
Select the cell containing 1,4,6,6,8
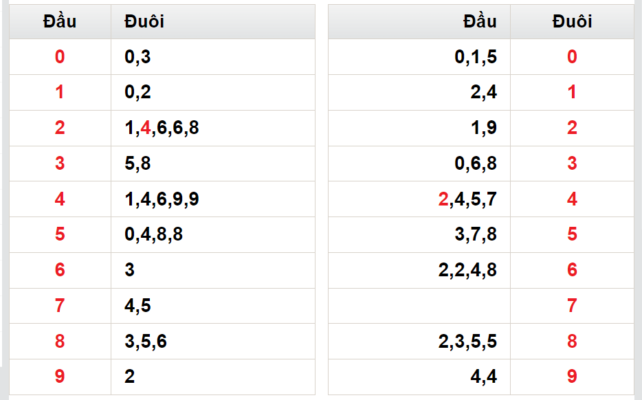tap(213, 128)
